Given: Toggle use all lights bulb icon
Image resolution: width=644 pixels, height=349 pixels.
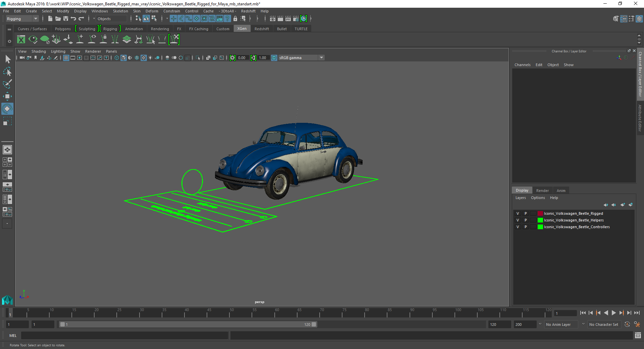Looking at the screenshot, I should 150,58.
